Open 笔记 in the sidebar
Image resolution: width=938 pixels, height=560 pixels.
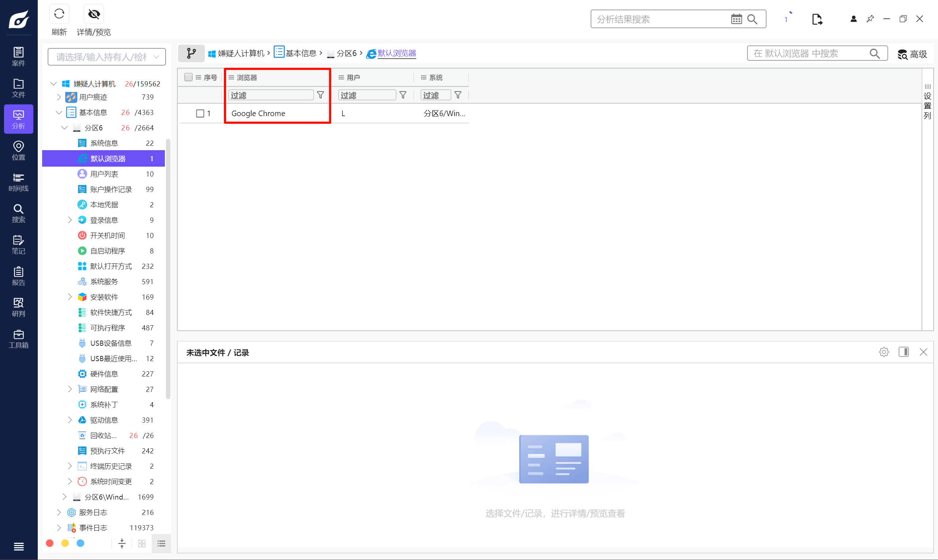(18, 245)
